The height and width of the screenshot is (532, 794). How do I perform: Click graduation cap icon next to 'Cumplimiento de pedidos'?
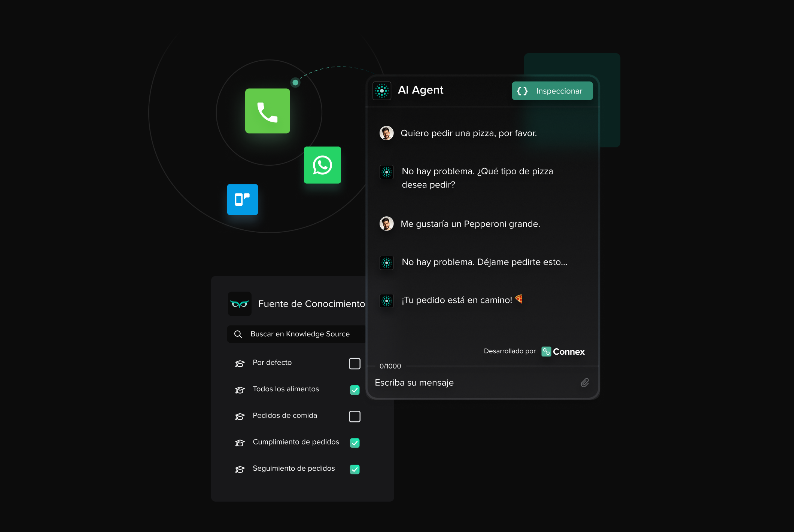(240, 443)
